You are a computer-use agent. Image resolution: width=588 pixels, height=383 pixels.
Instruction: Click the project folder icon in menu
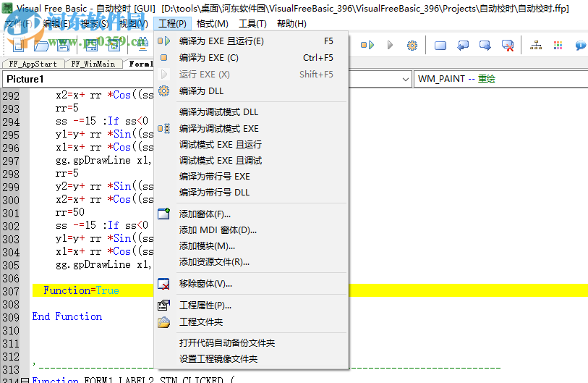point(164,322)
